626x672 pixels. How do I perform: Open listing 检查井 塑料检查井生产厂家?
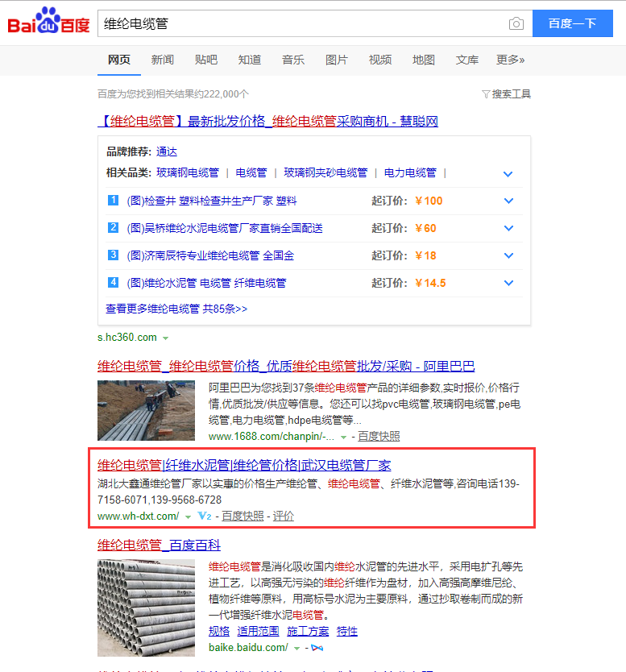tap(212, 201)
